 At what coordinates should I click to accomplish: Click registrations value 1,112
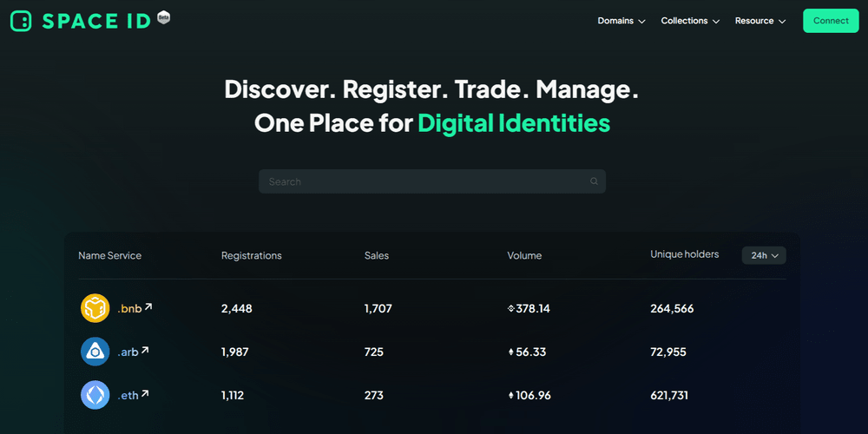tap(232, 396)
